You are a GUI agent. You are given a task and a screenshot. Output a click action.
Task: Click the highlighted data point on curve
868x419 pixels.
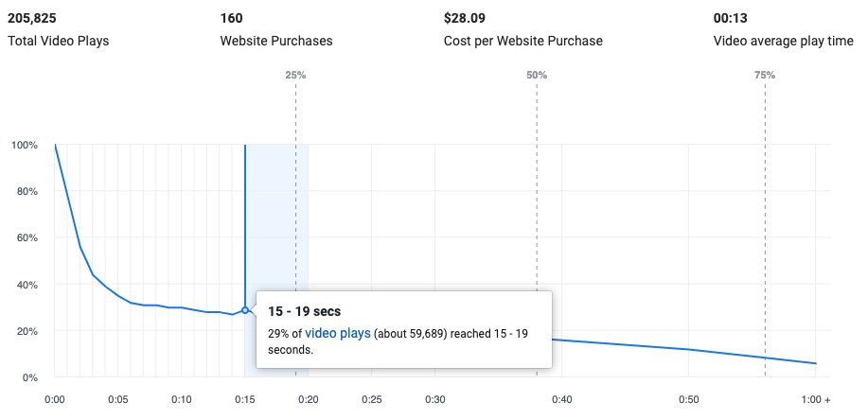coord(245,310)
